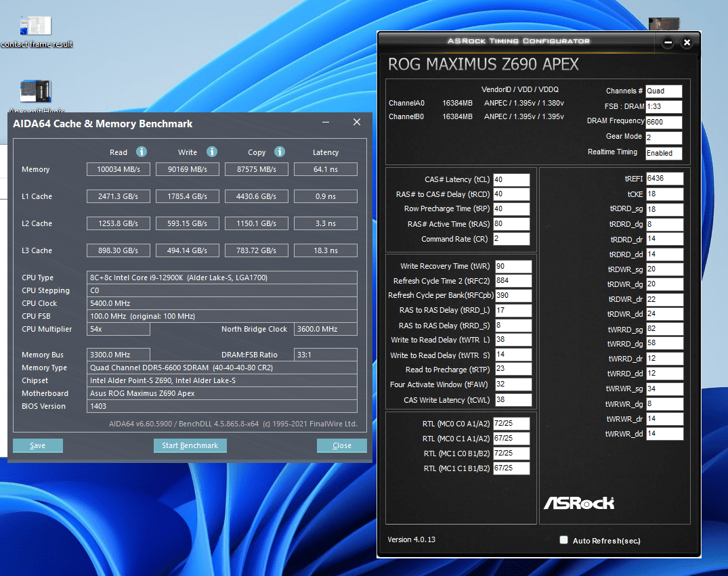Click the CAS# Latency (tCL) field

point(511,179)
